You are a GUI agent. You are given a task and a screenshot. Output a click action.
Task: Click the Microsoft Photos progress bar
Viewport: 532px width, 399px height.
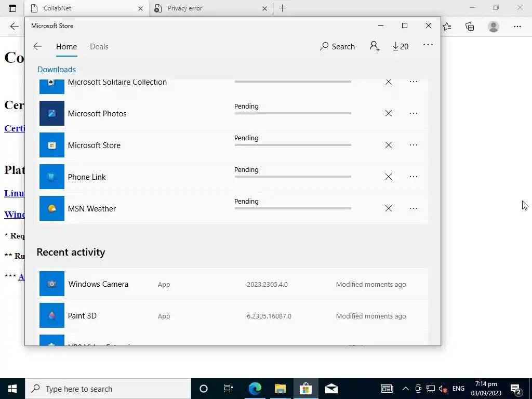tap(293, 113)
